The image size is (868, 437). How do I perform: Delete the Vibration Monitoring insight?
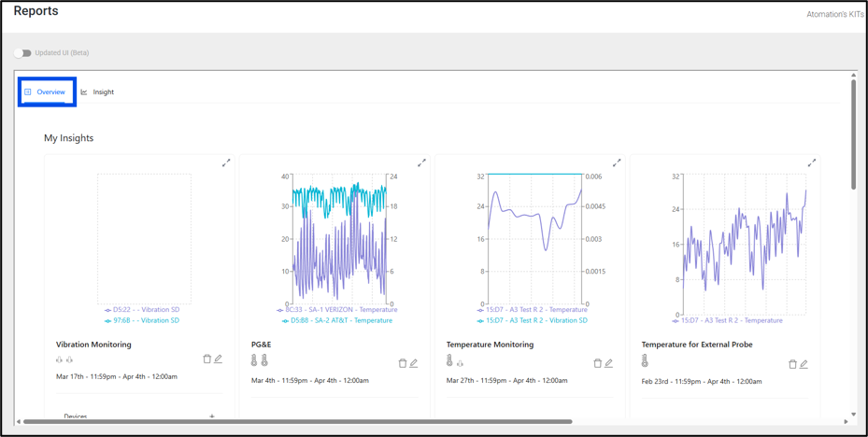coord(207,359)
